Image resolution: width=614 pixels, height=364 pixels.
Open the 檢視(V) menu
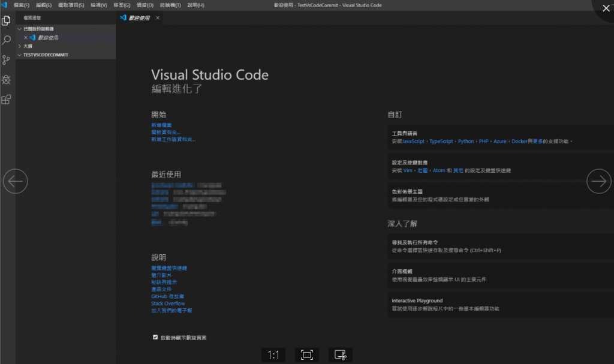99,5
